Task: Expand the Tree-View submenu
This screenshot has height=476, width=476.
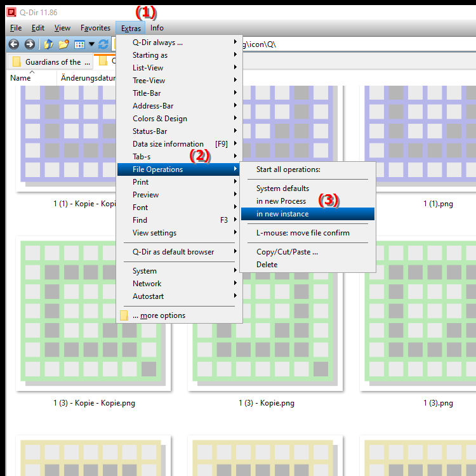Action: pos(178,81)
